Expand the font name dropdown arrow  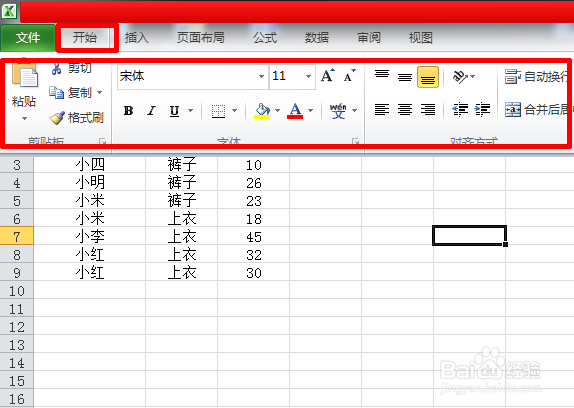tap(261, 76)
